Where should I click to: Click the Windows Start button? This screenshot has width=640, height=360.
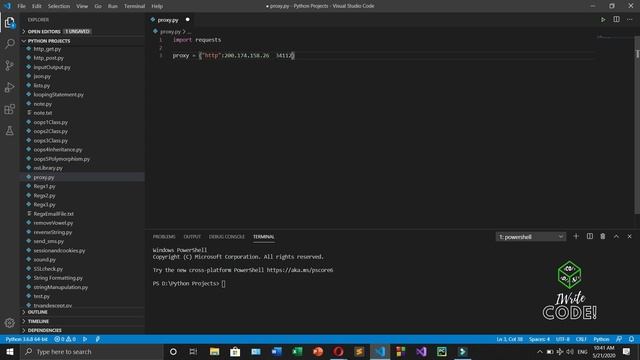tap(9, 352)
